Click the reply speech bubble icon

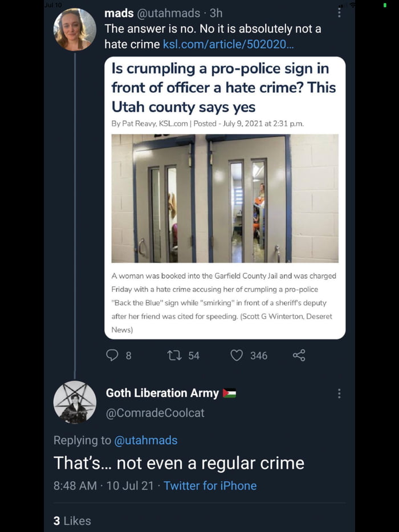(x=112, y=355)
